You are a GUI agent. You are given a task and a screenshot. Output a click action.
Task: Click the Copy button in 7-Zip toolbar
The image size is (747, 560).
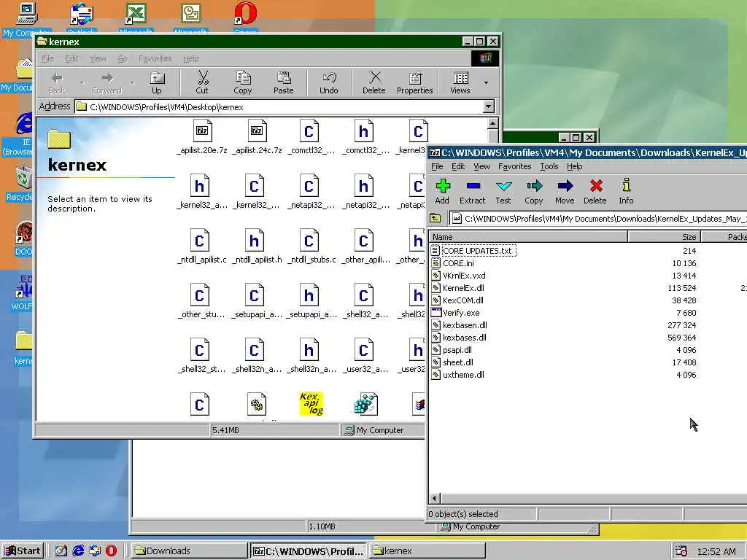pos(533,192)
